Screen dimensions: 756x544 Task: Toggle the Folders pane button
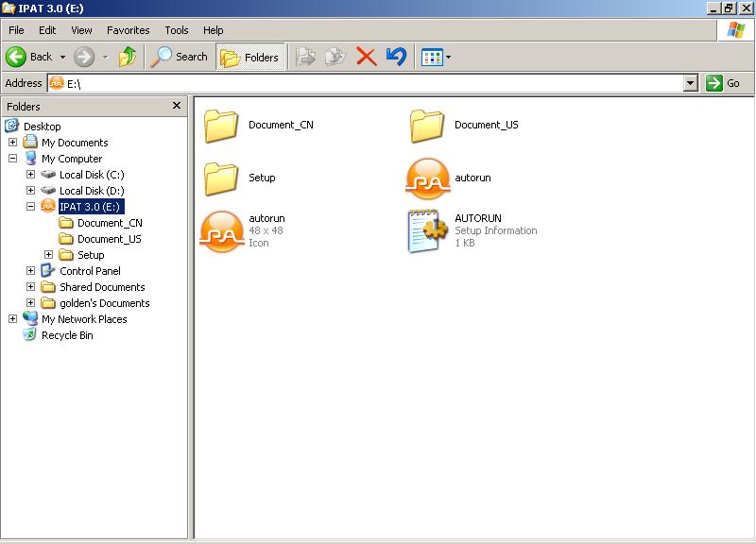click(x=250, y=57)
